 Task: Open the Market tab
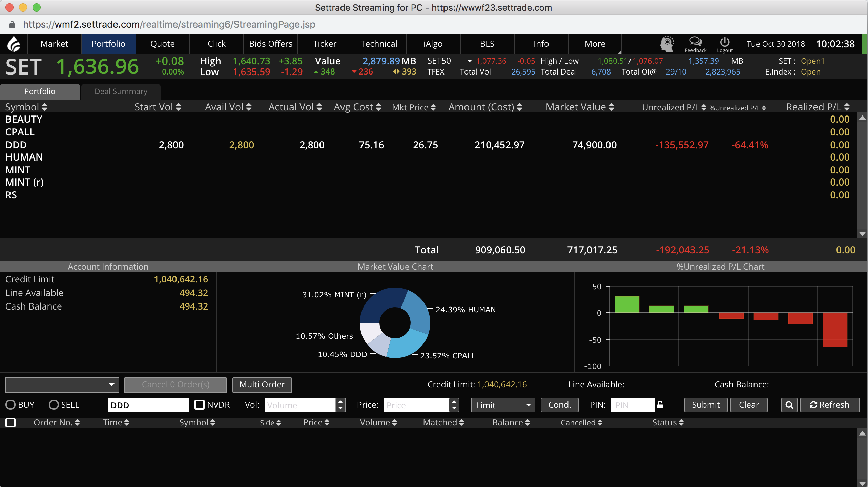(x=54, y=44)
